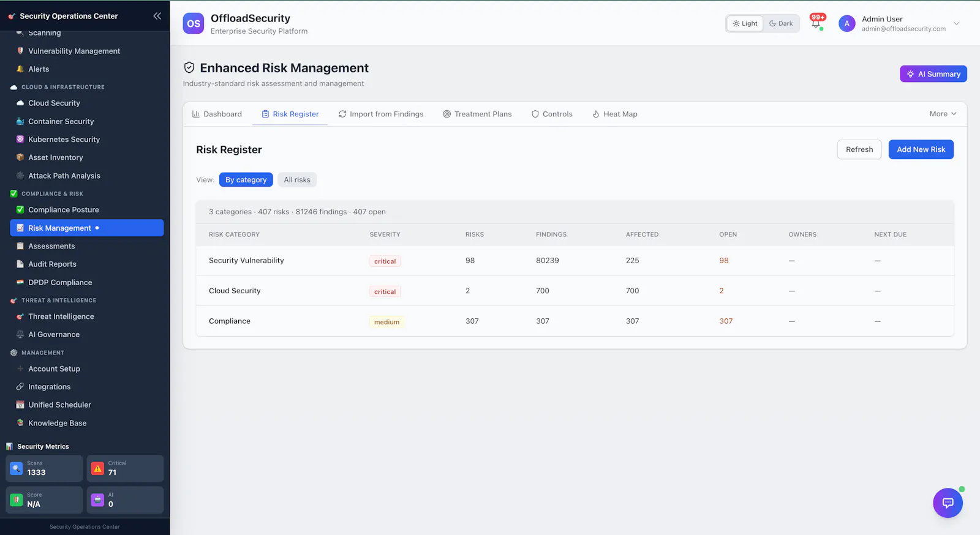Collapse the sidebar with double-chevron icon
This screenshot has width=980, height=535.
(x=157, y=16)
